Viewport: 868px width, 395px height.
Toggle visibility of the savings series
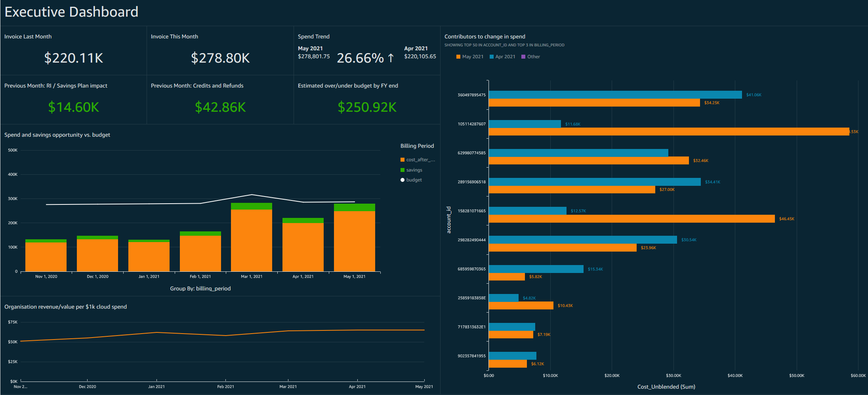414,170
